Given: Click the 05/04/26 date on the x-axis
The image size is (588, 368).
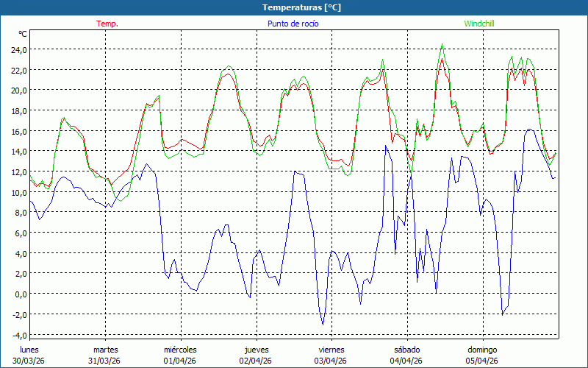Looking at the screenshot, I should tap(482, 361).
